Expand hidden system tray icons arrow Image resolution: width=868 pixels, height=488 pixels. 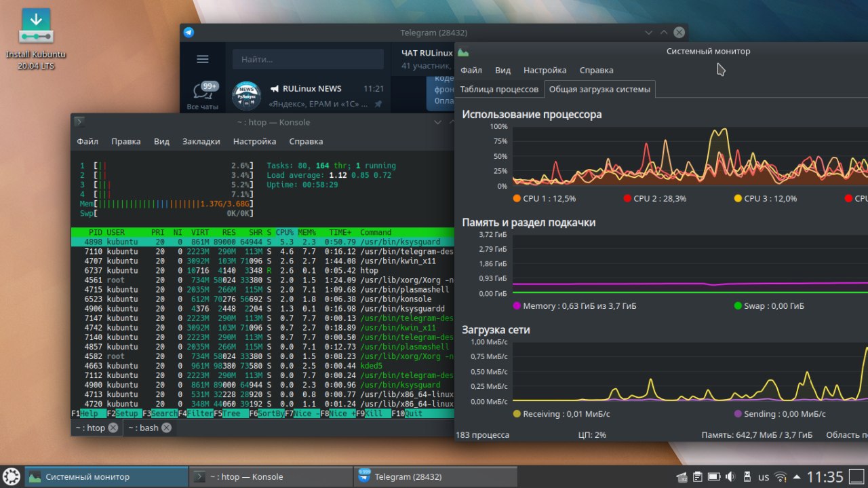796,477
